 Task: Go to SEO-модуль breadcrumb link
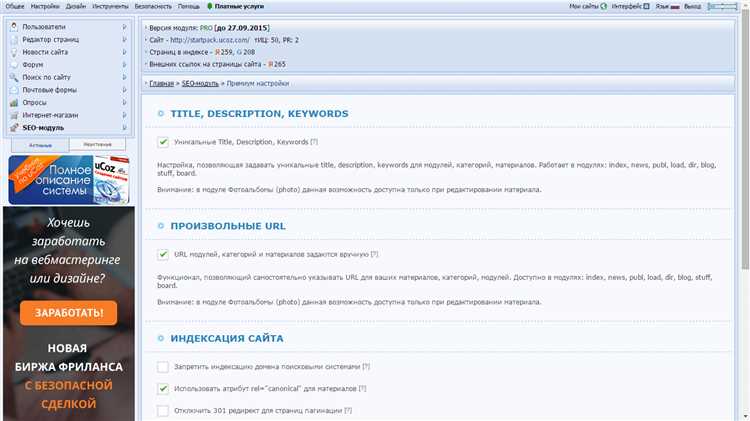click(200, 83)
